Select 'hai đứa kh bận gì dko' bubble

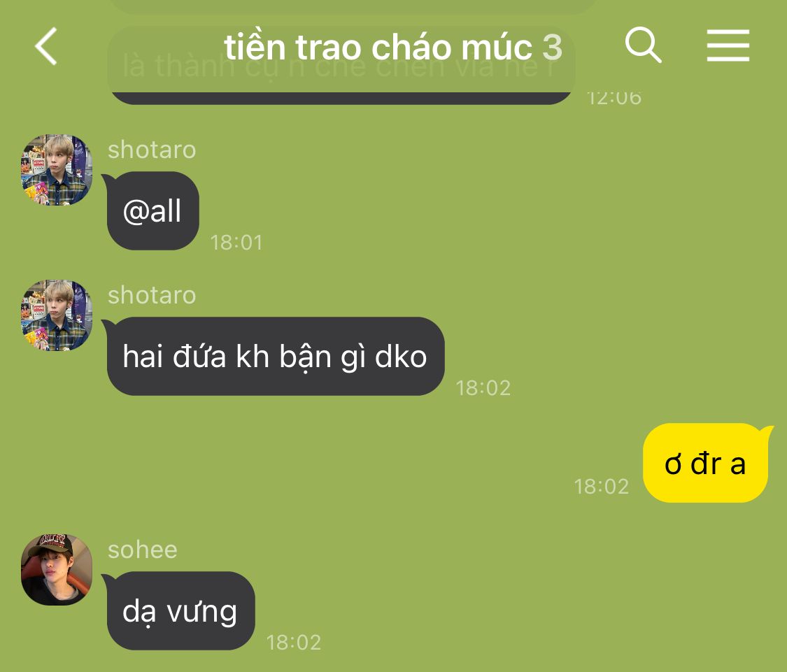(274, 357)
